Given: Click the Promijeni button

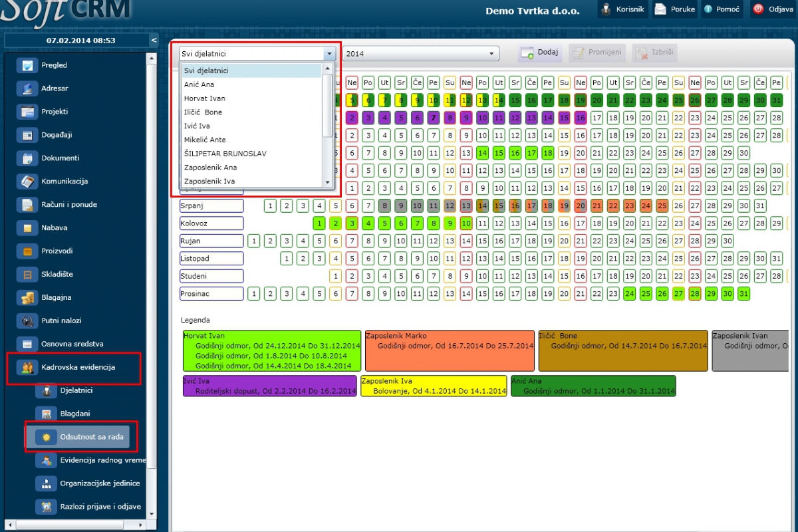Looking at the screenshot, I should coord(597,53).
